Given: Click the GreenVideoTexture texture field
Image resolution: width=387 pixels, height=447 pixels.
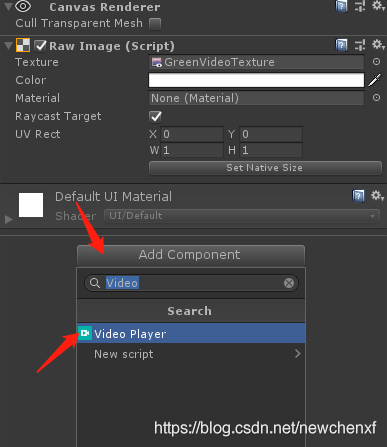Looking at the screenshot, I should [x=256, y=62].
